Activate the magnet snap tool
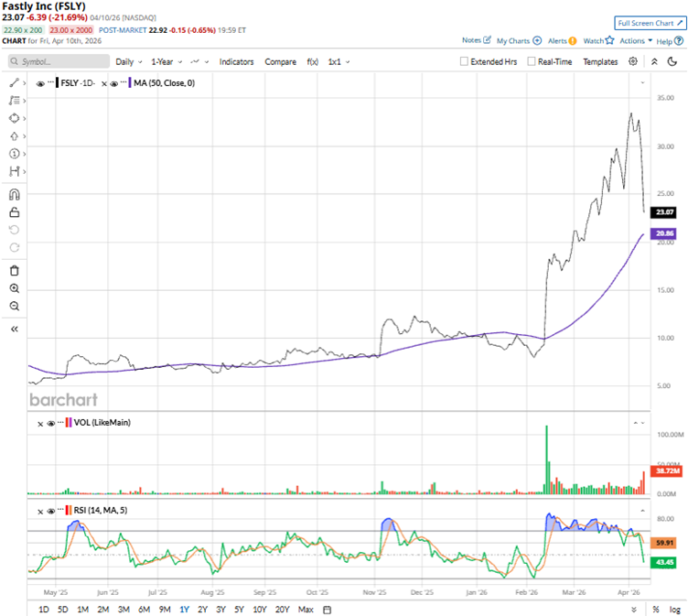 point(14,194)
